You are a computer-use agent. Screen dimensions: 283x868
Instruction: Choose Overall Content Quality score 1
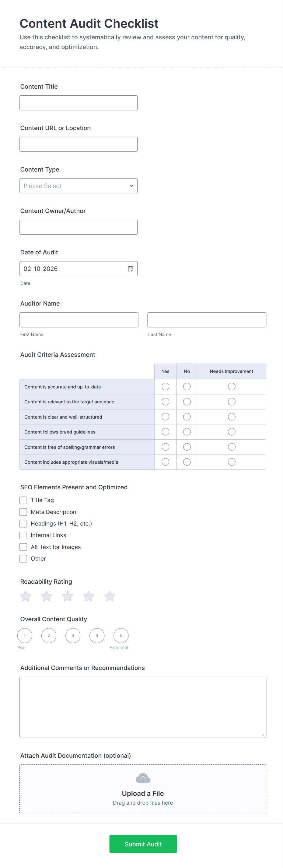25,636
